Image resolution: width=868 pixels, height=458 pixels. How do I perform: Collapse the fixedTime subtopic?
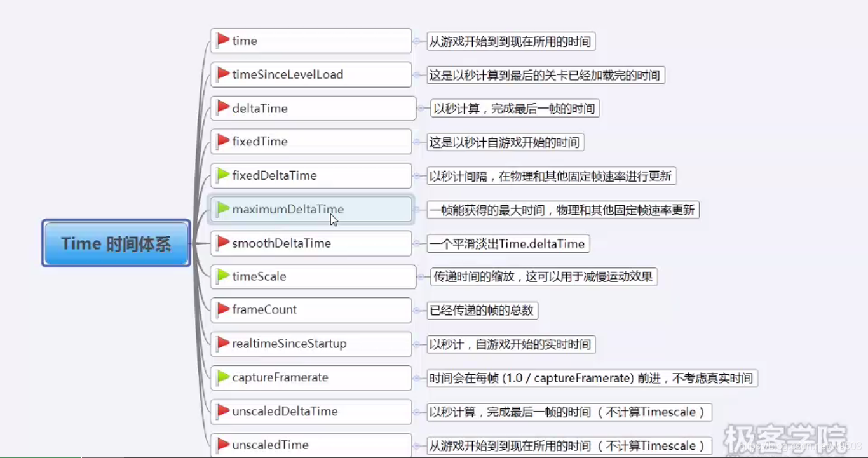[x=417, y=142]
